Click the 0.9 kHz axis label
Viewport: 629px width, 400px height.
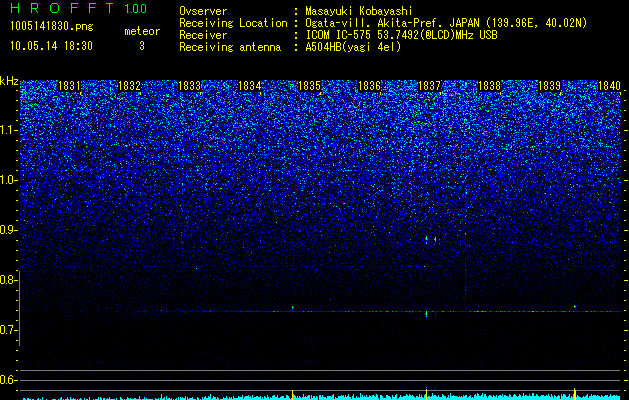pyautogui.click(x=8, y=230)
